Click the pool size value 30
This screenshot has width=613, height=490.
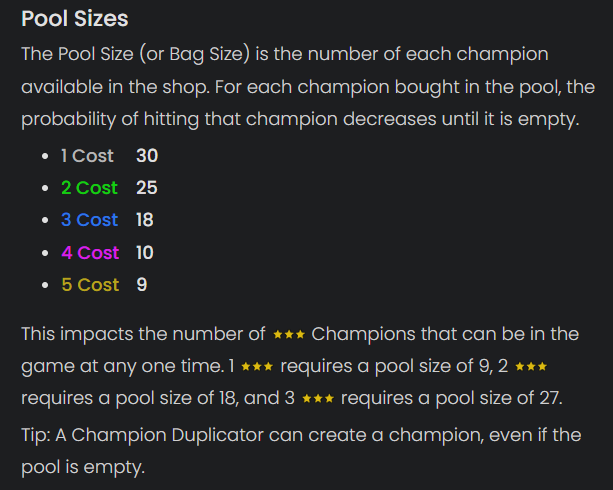click(147, 156)
